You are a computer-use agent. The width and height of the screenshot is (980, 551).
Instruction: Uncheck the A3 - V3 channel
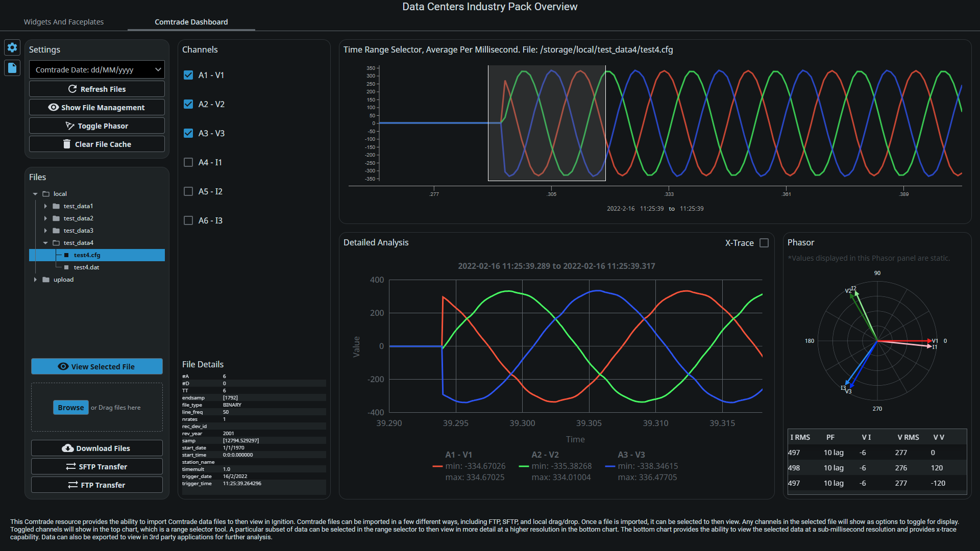188,133
